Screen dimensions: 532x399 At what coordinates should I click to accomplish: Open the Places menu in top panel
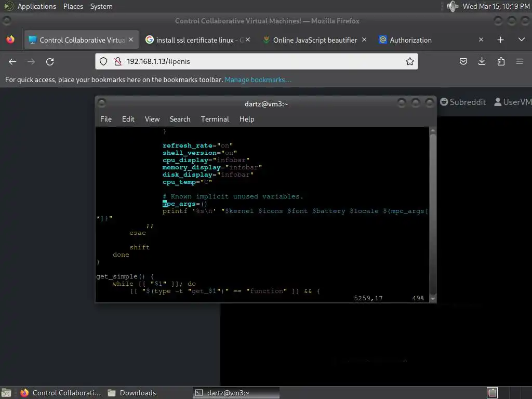click(x=73, y=6)
